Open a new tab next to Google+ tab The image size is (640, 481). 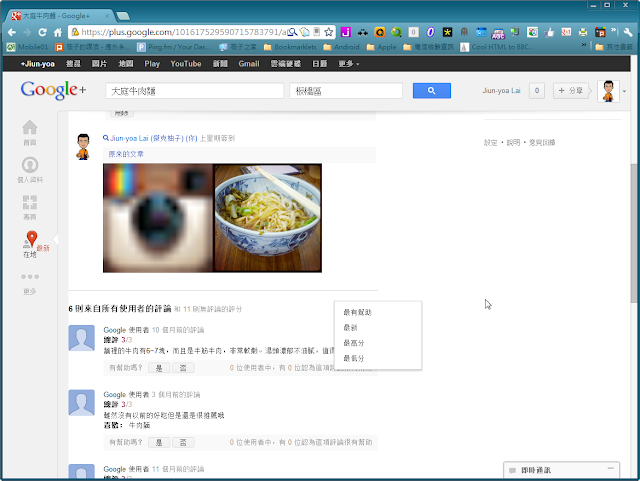(x=122, y=16)
